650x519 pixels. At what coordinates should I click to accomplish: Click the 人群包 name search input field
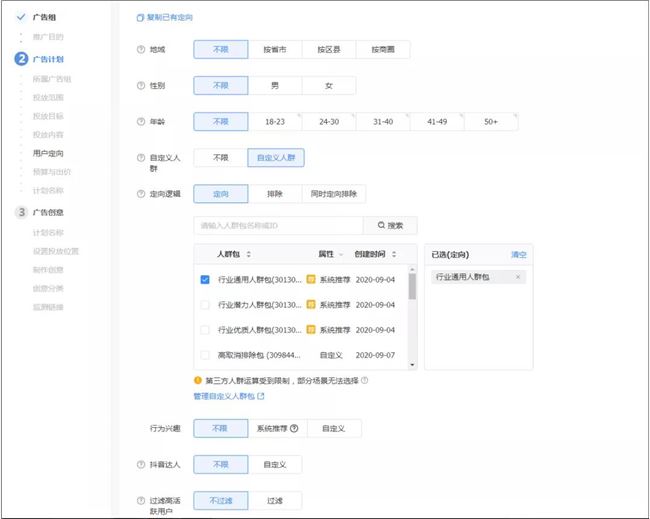(x=278, y=226)
